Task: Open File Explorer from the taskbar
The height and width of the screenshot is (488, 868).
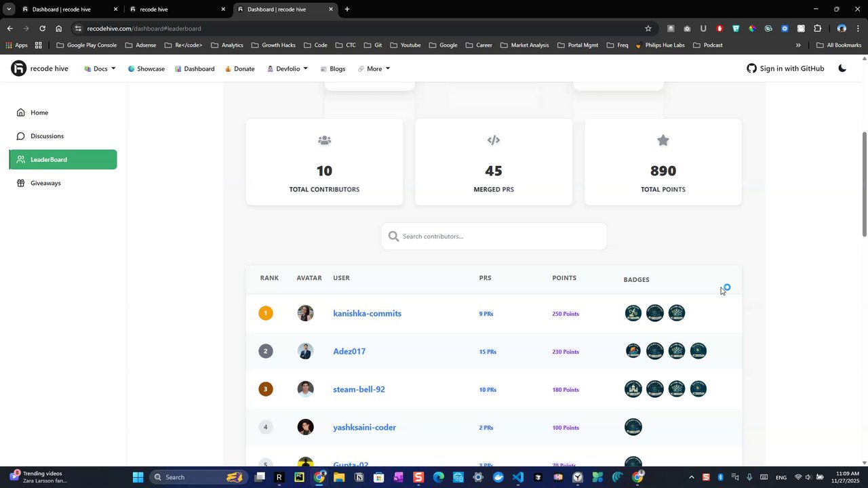Action: pyautogui.click(x=339, y=477)
